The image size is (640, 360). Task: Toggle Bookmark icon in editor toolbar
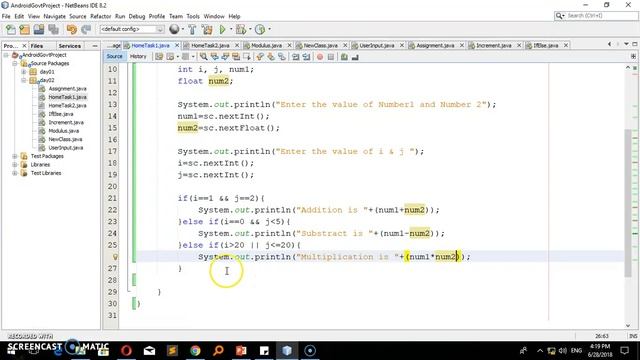[282, 57]
